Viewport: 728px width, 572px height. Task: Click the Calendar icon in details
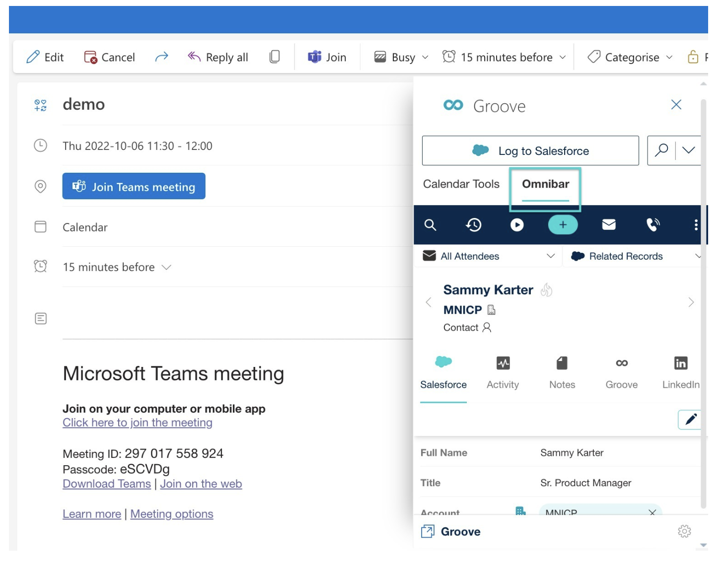(x=40, y=227)
